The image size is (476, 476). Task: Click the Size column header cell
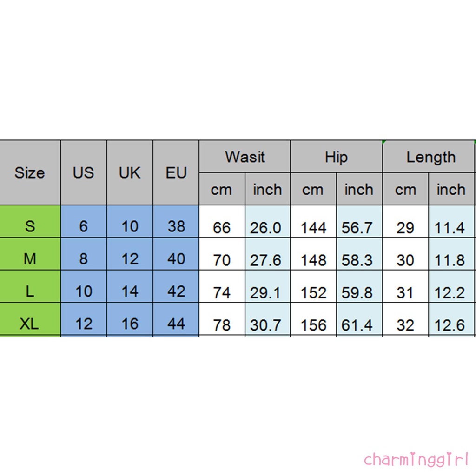30,173
